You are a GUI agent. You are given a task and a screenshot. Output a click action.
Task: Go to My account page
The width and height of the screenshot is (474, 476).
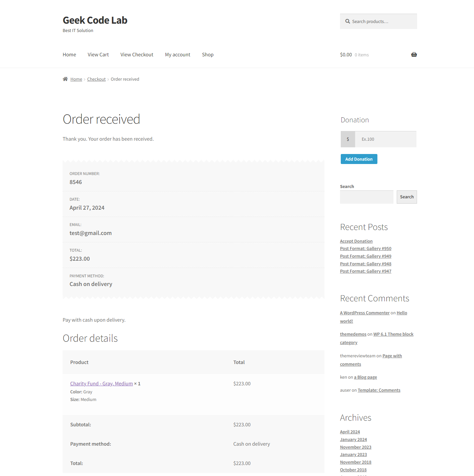[x=178, y=55]
